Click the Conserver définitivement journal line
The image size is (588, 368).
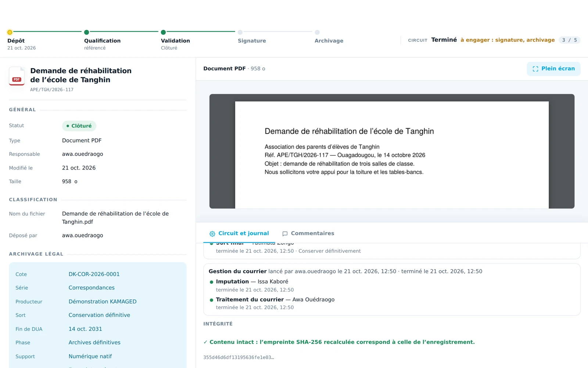pos(288,251)
